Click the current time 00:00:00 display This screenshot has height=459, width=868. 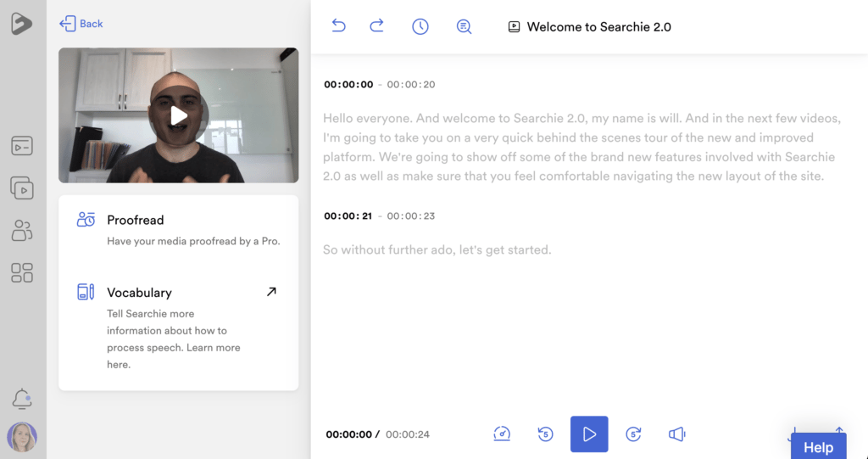click(x=348, y=434)
